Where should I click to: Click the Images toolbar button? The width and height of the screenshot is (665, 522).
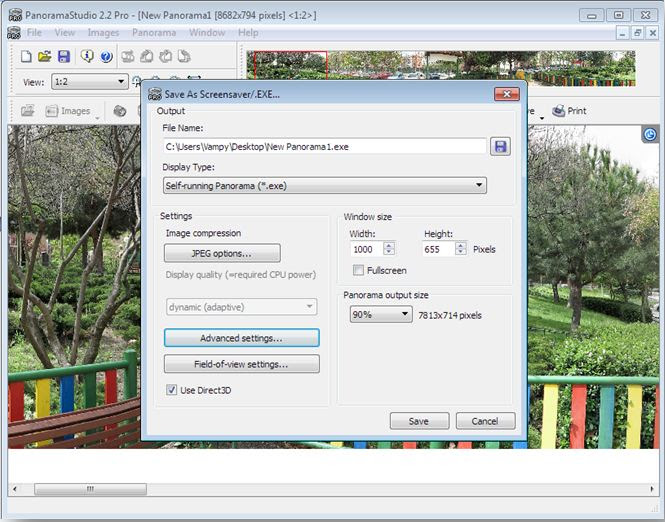click(x=68, y=111)
